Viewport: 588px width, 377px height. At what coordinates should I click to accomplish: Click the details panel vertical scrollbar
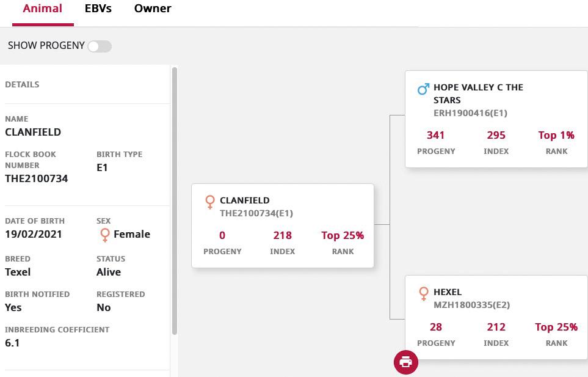[175, 202]
